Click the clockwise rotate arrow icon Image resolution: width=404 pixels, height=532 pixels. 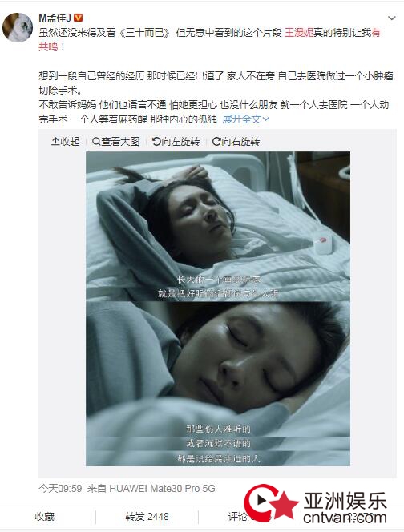coord(216,142)
